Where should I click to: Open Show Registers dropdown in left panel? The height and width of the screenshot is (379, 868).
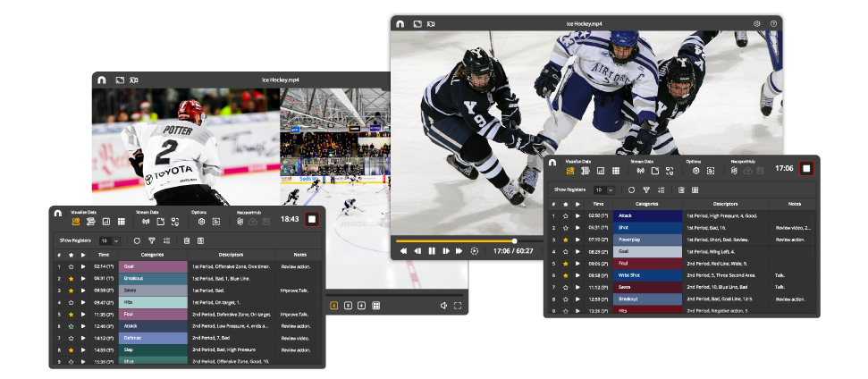(x=110, y=240)
